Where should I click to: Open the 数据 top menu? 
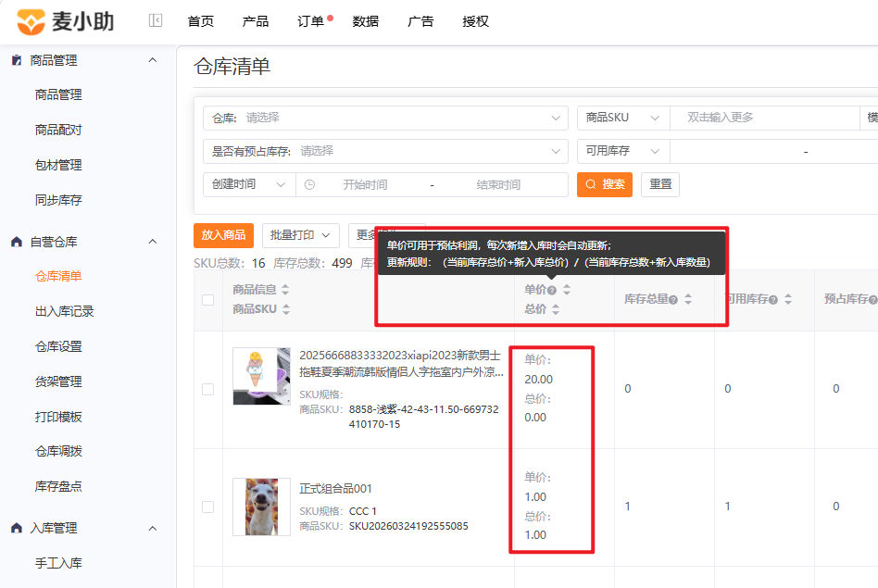366,21
